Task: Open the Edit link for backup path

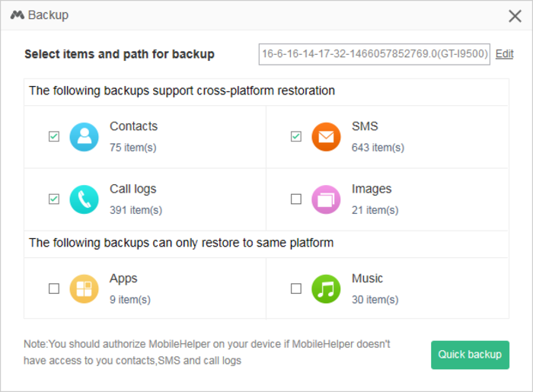Action: coord(504,54)
